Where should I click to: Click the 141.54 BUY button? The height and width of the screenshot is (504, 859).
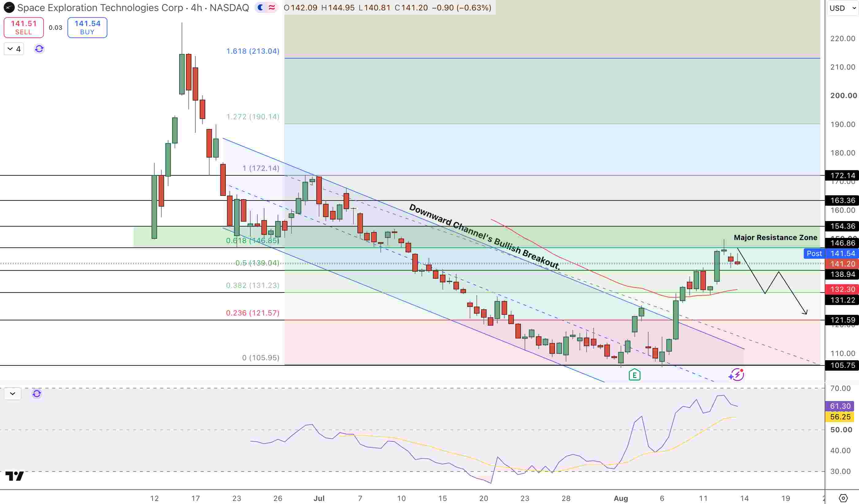[87, 28]
